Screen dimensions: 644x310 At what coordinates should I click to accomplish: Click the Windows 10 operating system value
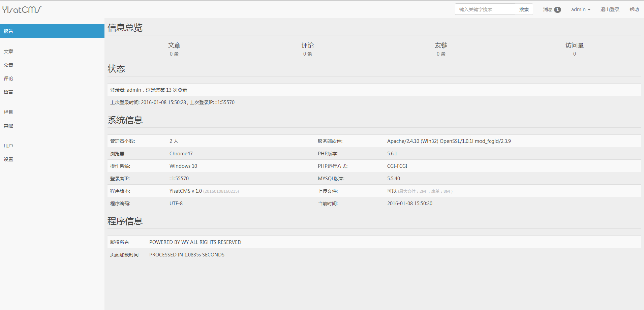pyautogui.click(x=183, y=166)
